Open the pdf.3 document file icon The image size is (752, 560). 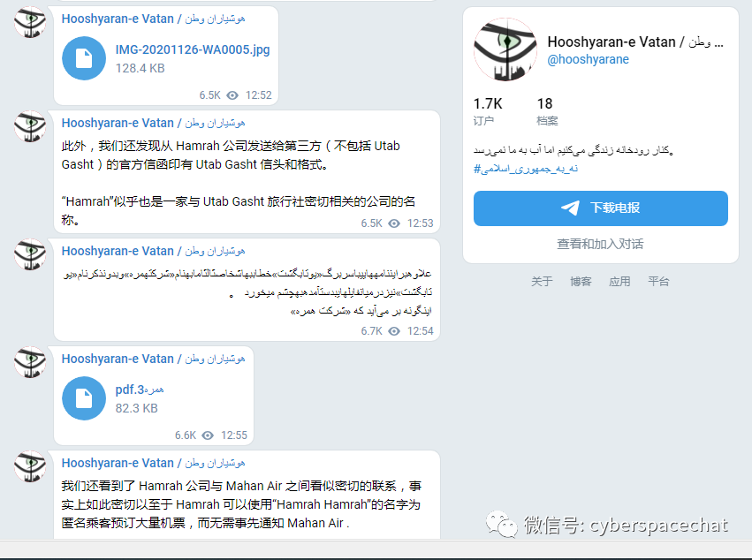click(x=84, y=398)
